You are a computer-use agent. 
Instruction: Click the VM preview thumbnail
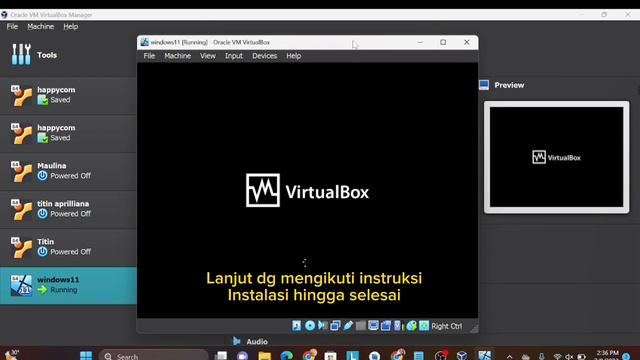[556, 157]
